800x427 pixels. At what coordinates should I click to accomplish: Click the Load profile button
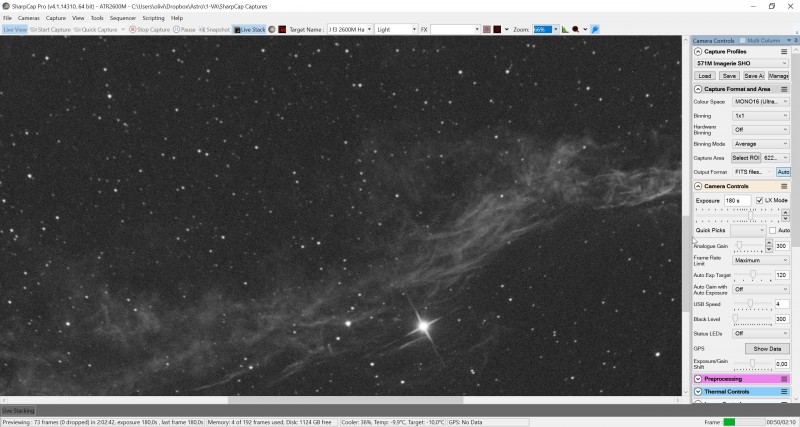click(x=705, y=76)
